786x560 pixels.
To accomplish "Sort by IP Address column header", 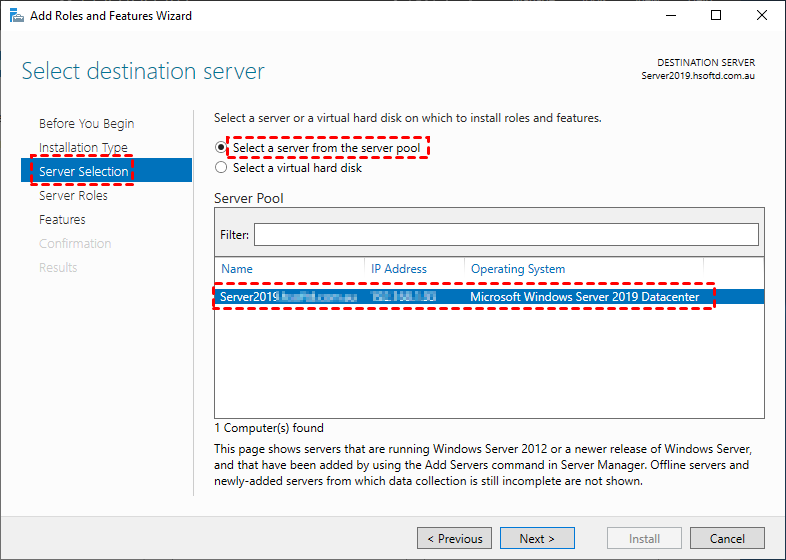I will (399, 269).
